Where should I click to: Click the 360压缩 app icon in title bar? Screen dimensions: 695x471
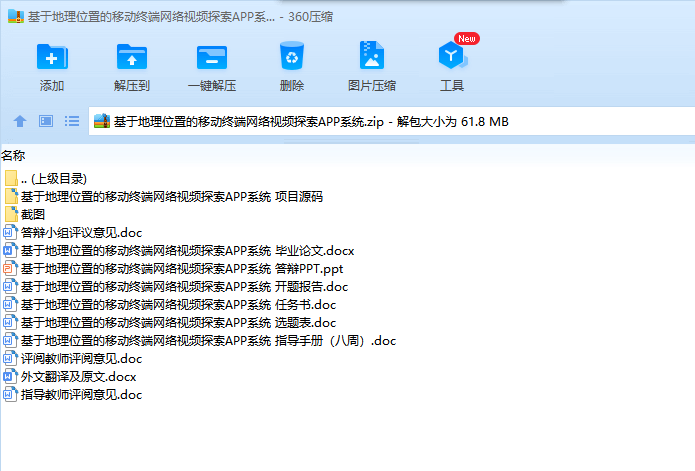point(16,16)
